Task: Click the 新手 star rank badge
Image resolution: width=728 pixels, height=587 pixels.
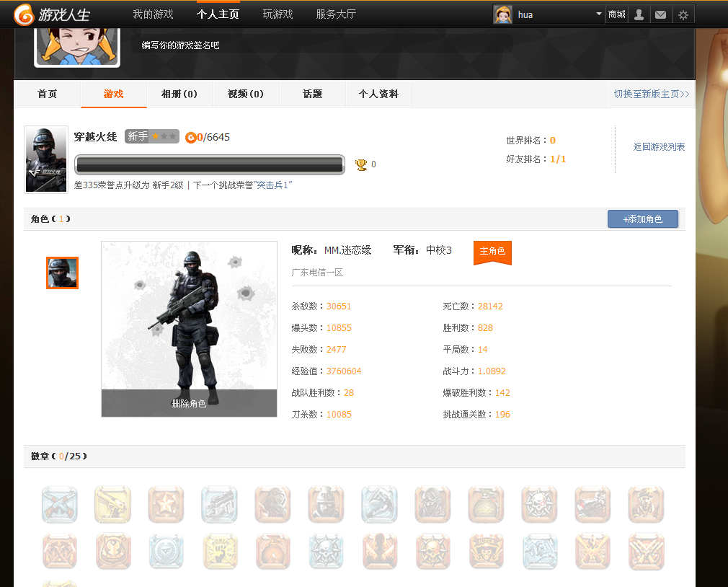Action: click(x=152, y=136)
